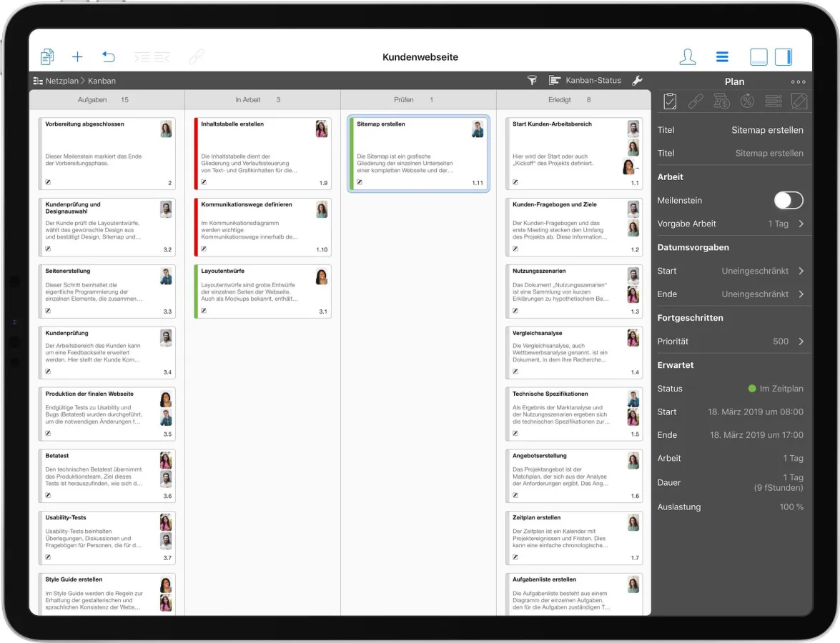840x643 pixels.
Task: Click the wrench settings icon above the inspector
Action: pos(637,81)
